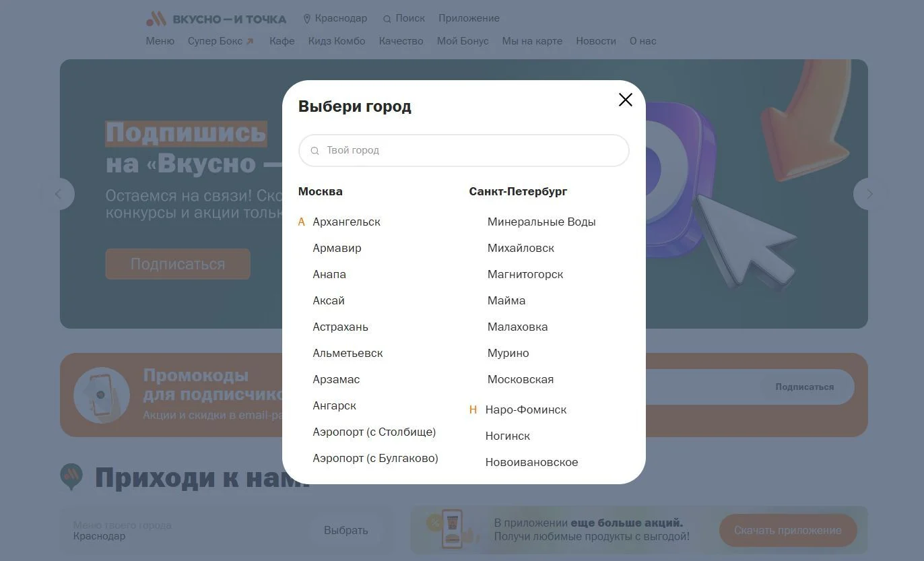Choose Минеральные Воды from the list

pyautogui.click(x=541, y=222)
